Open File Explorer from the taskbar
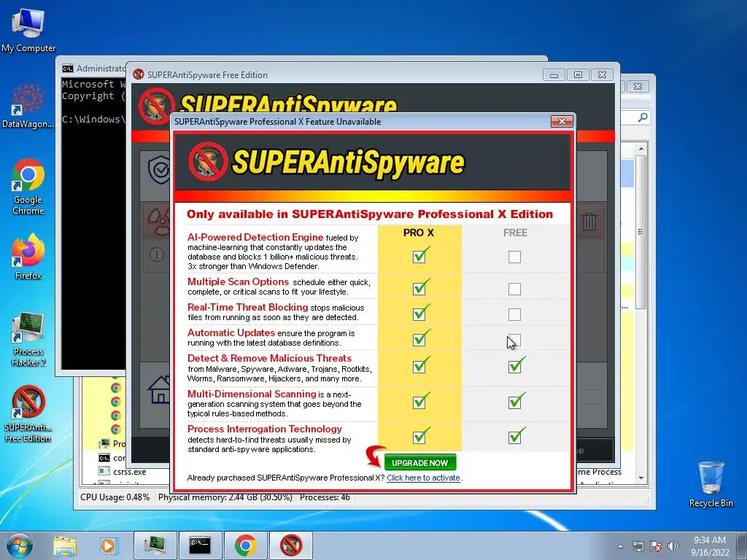Image resolution: width=747 pixels, height=560 pixels. point(65,545)
